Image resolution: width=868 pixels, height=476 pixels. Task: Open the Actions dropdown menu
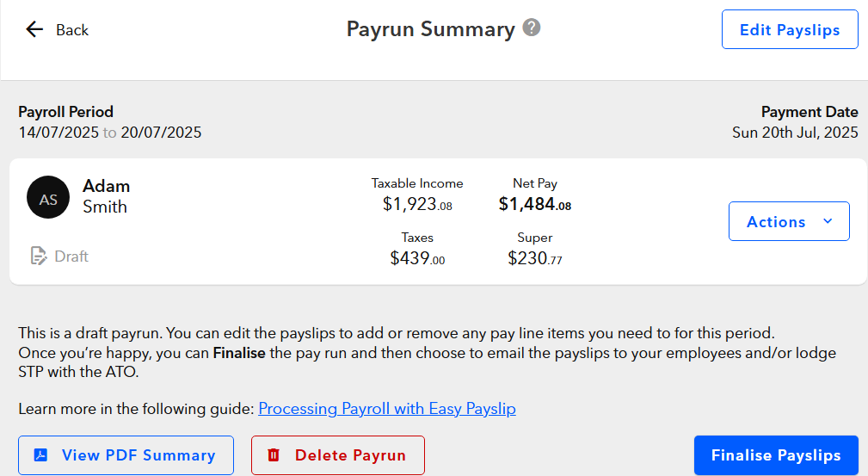point(789,221)
